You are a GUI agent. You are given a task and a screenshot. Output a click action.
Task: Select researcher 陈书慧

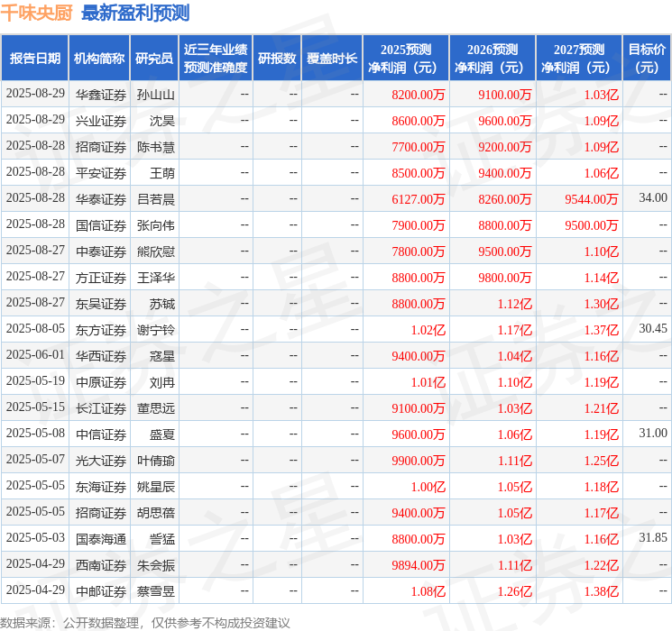(155, 147)
